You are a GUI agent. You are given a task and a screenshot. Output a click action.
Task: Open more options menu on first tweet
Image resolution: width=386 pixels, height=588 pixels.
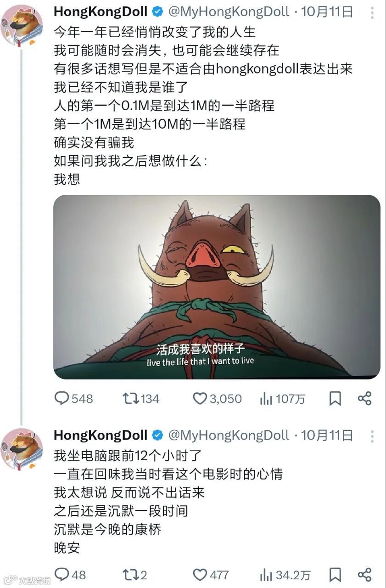coord(372,12)
